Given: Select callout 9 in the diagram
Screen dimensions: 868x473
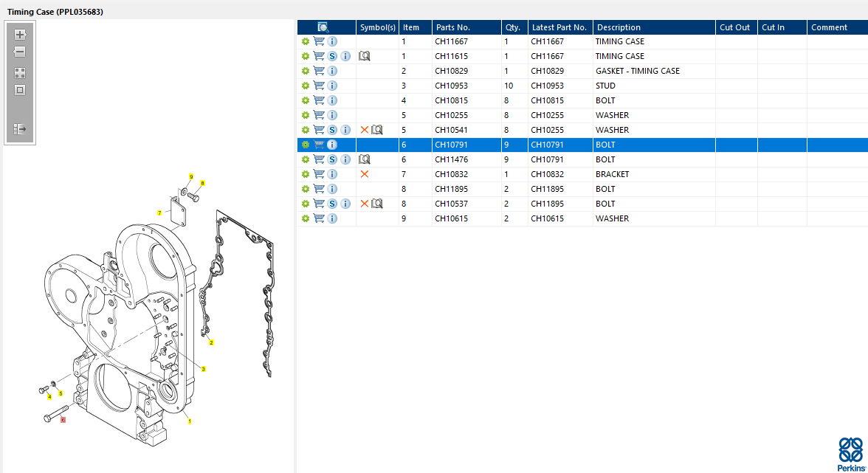Looking at the screenshot, I should 191,177.
